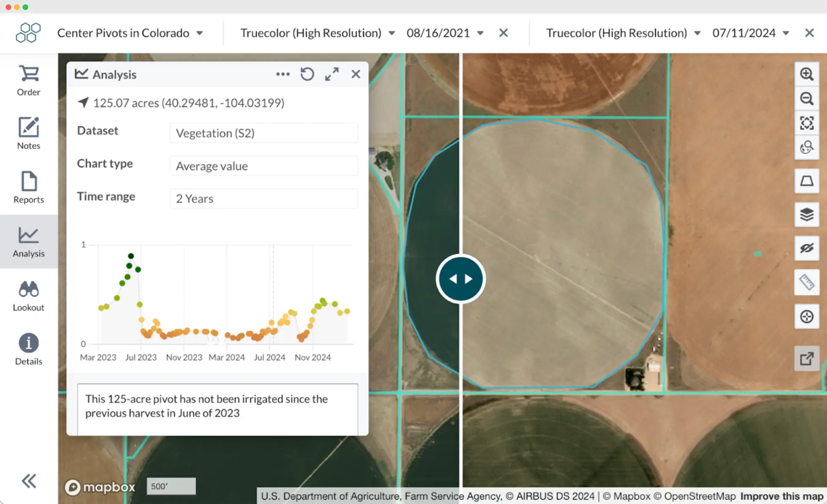The width and height of the screenshot is (827, 504).
Task: Open the right Truecolor layer dropdown
Action: 623,33
